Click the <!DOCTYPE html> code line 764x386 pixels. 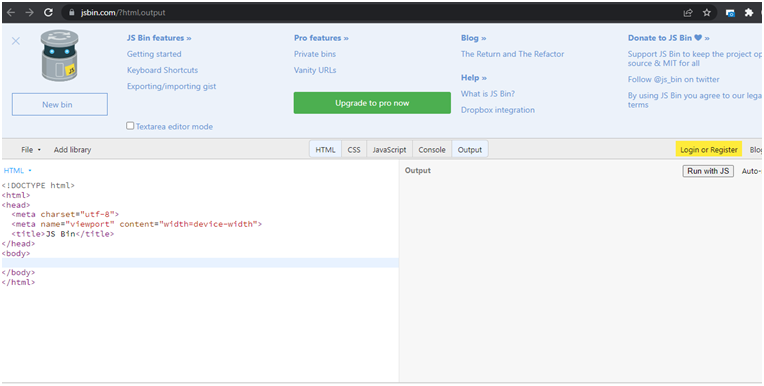tap(38, 186)
